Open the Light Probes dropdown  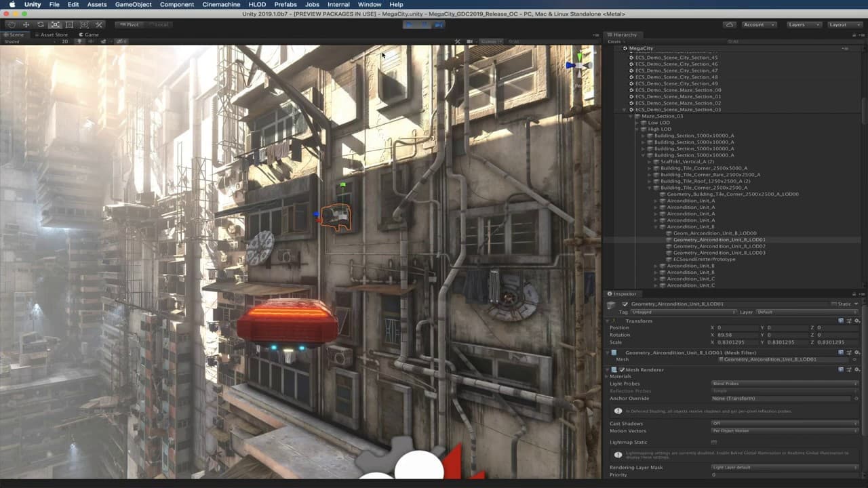coord(785,384)
